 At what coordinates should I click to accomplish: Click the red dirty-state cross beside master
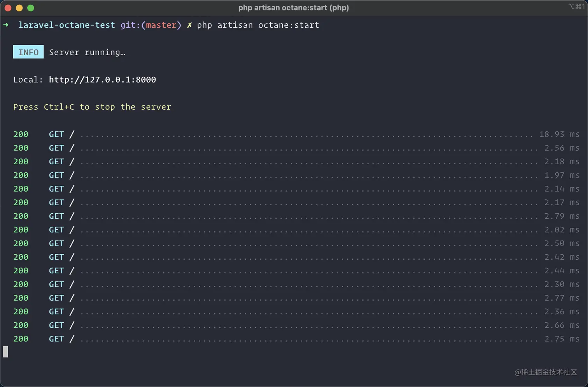click(189, 25)
